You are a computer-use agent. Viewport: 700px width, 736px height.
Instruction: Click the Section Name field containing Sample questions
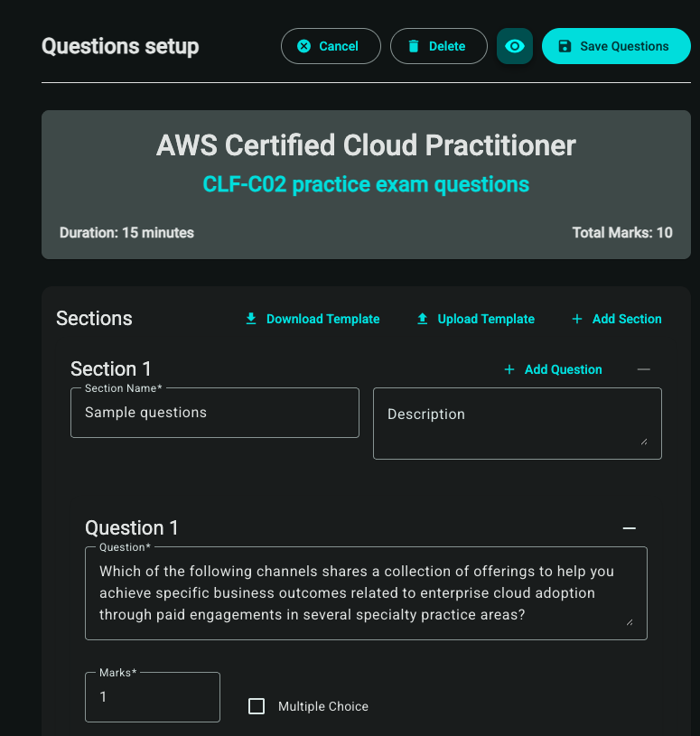tap(214, 413)
